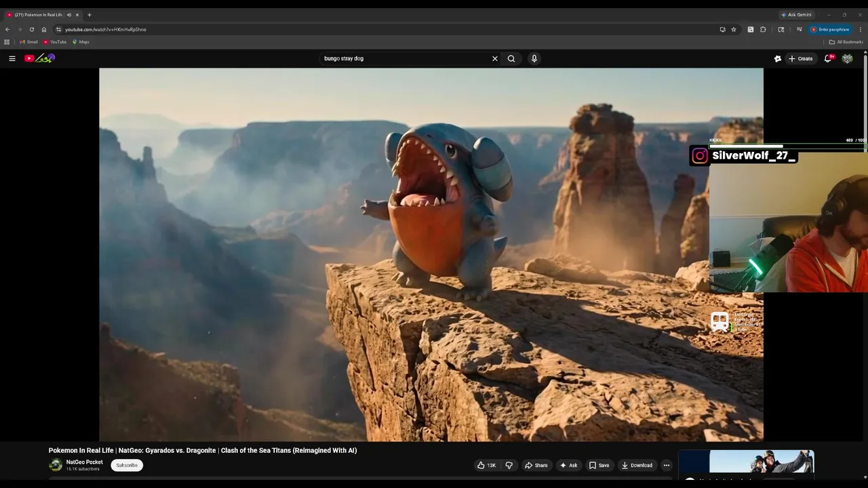
Task: Bookmark this page with the star
Action: pos(734,29)
